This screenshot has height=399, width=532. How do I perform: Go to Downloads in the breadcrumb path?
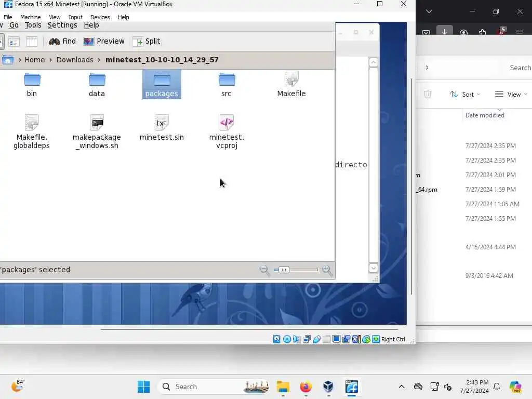coord(75,60)
